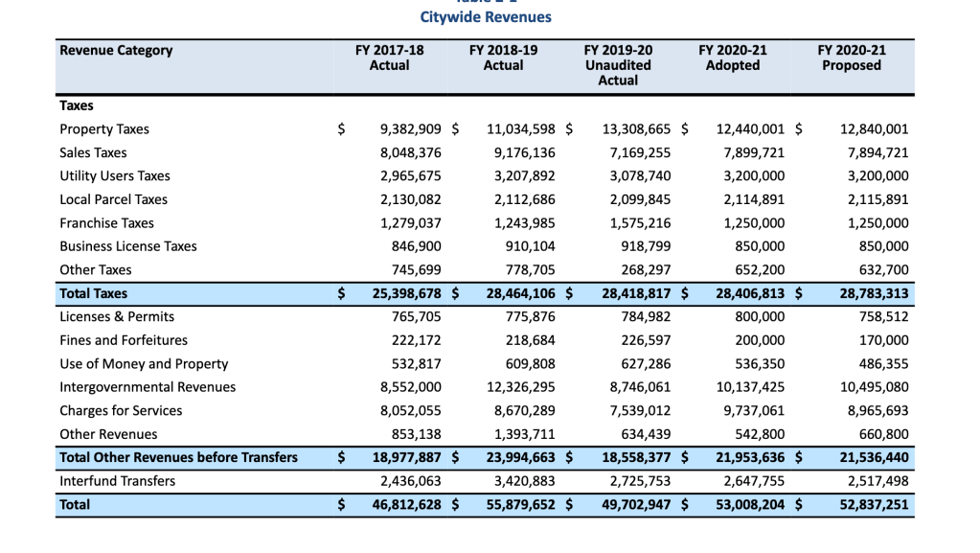The image size is (980, 553).
Task: Select the Charges for Services row label
Action: coord(121,410)
